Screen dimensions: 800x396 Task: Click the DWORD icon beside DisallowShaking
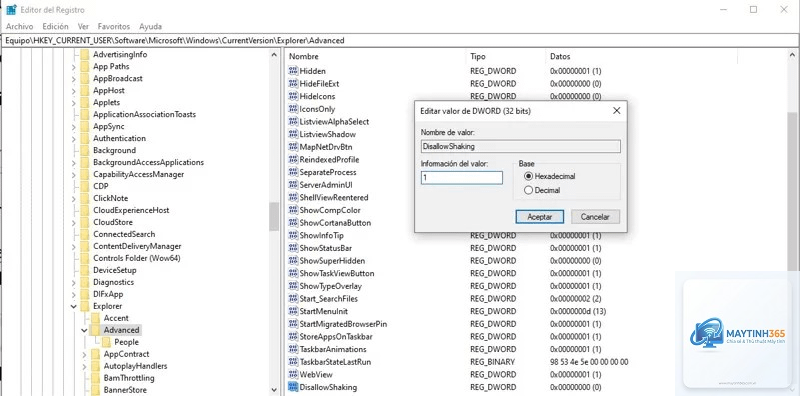click(293, 387)
